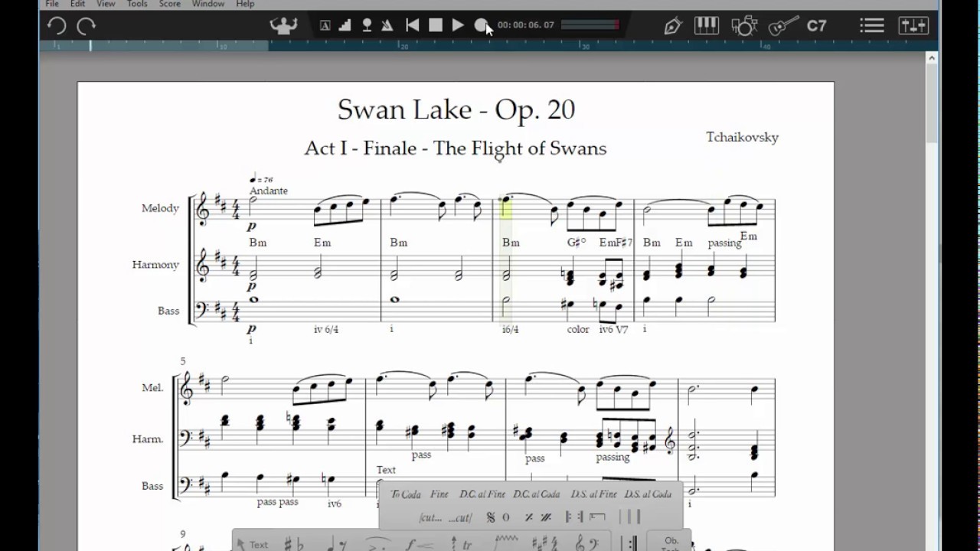Open the View menu
The height and width of the screenshot is (551, 980).
click(106, 4)
